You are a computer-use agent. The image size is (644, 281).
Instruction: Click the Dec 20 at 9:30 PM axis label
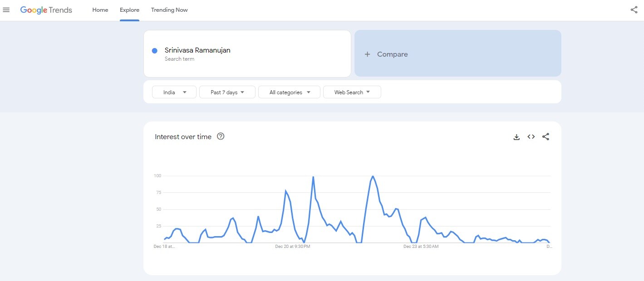pos(292,247)
